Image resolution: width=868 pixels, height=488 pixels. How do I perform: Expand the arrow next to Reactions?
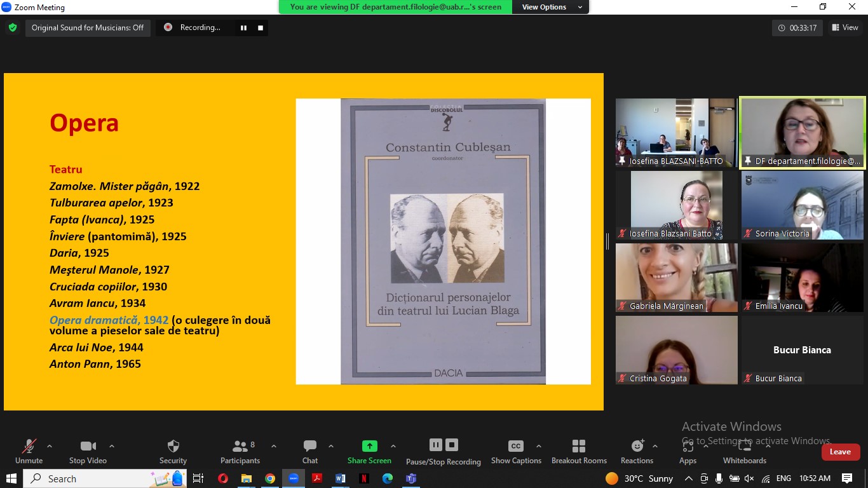click(655, 446)
